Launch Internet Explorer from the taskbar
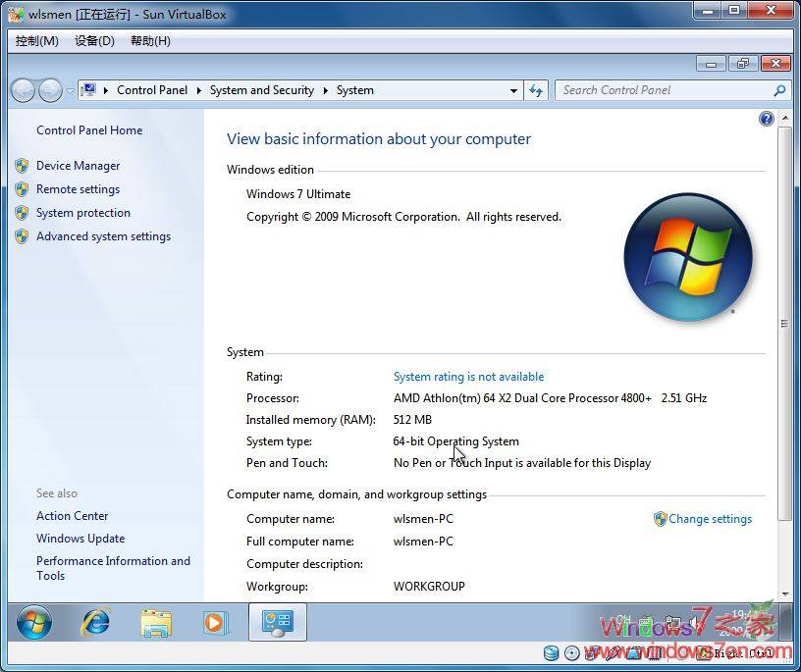 tap(95, 622)
